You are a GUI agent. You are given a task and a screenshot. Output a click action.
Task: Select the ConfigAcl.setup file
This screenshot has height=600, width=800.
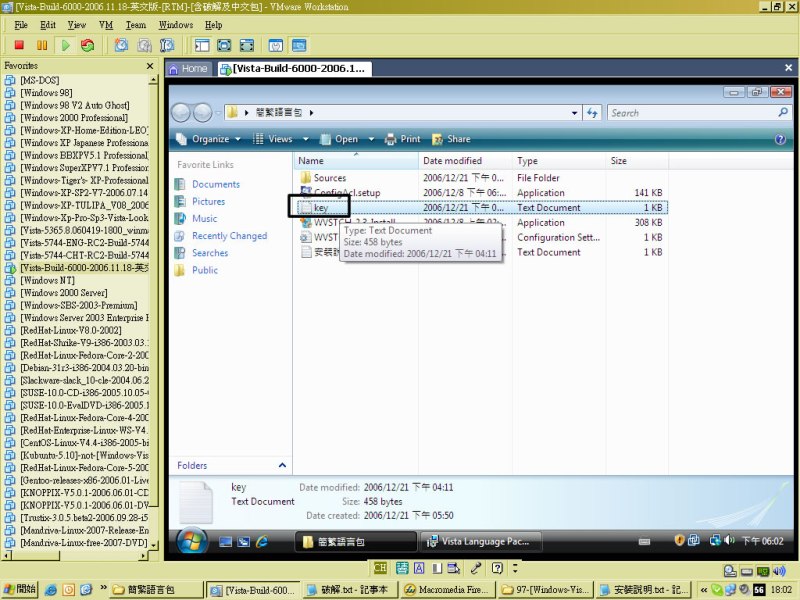coord(347,192)
